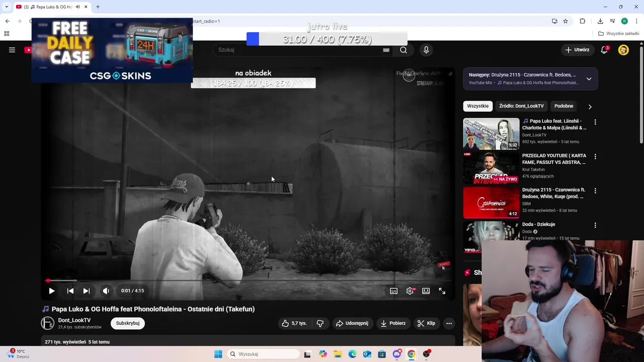Expand the Następny playlist panel
Viewport: 644px width, 362px height.
pos(589,79)
